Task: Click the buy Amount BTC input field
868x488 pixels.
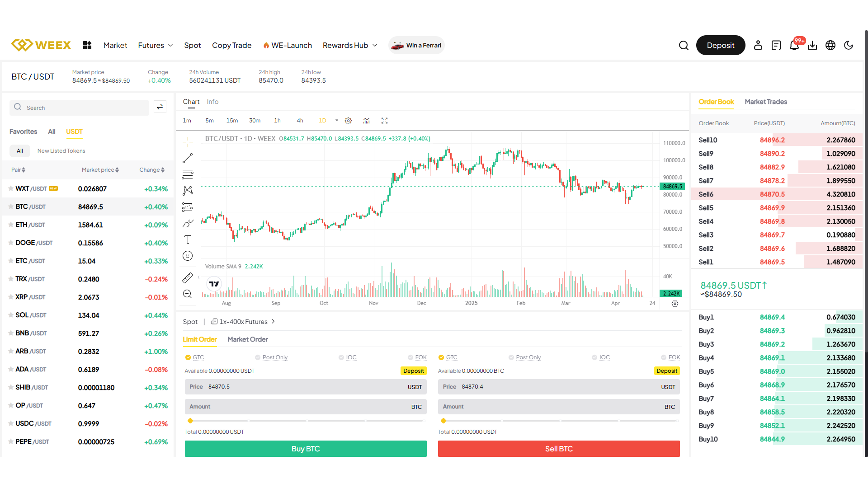Action: (x=306, y=407)
